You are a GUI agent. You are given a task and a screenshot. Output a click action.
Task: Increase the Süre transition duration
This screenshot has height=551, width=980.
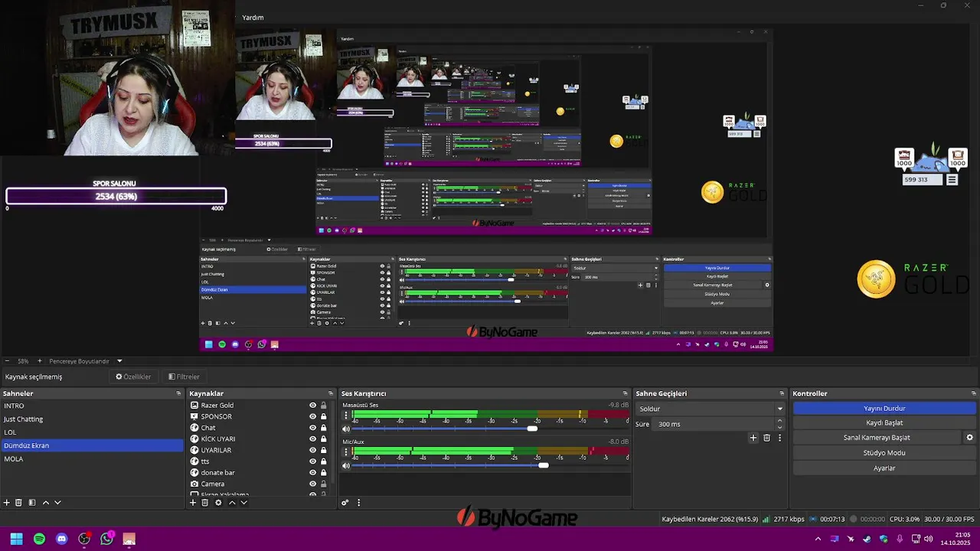tap(780, 420)
